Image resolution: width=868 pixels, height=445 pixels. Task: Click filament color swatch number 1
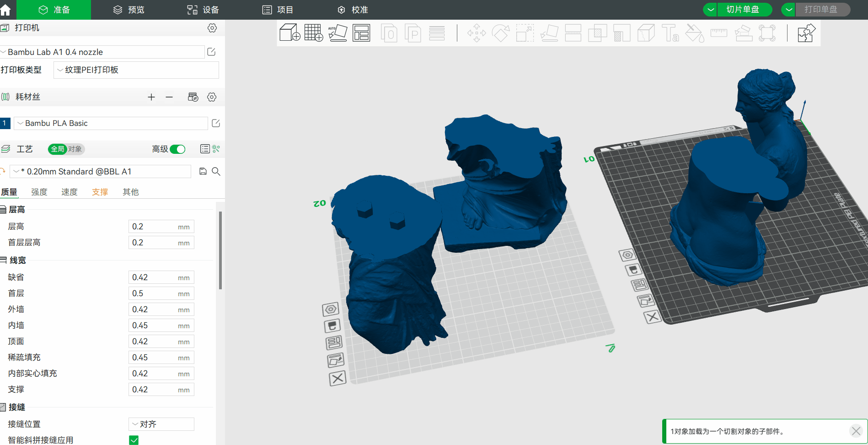coord(5,123)
